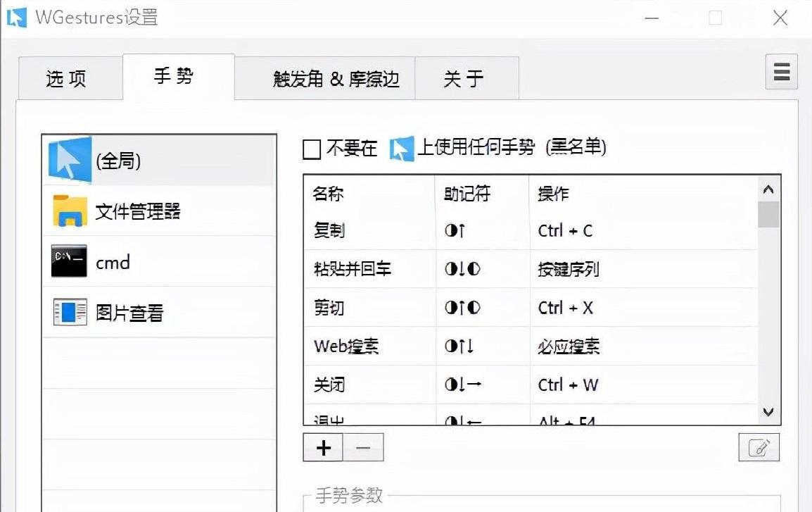The height and width of the screenshot is (512, 812).
Task: Click the File Manager folder icon
Action: 70,211
